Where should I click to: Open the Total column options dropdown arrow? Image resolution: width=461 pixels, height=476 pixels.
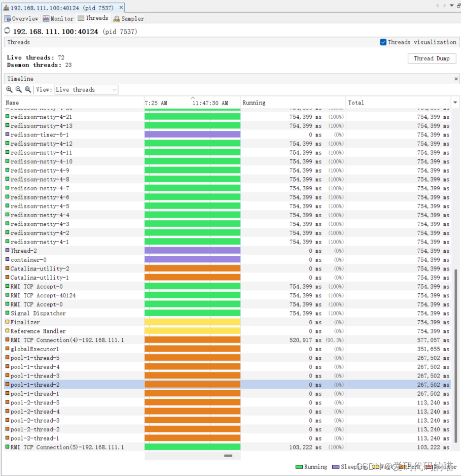[x=455, y=102]
